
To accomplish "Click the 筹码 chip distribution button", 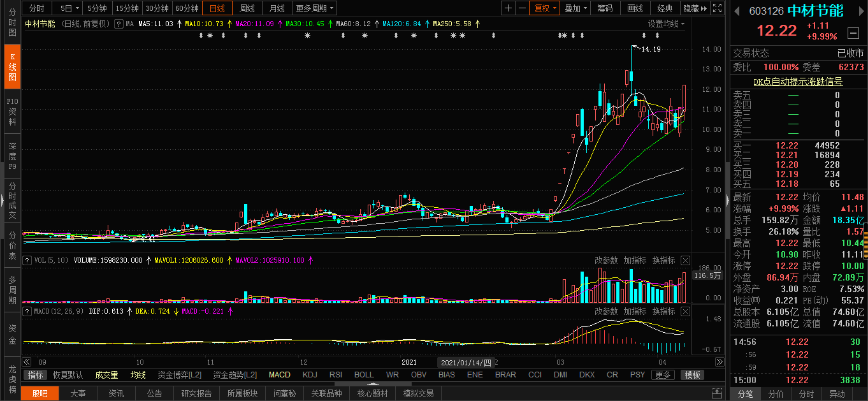I will (605, 8).
